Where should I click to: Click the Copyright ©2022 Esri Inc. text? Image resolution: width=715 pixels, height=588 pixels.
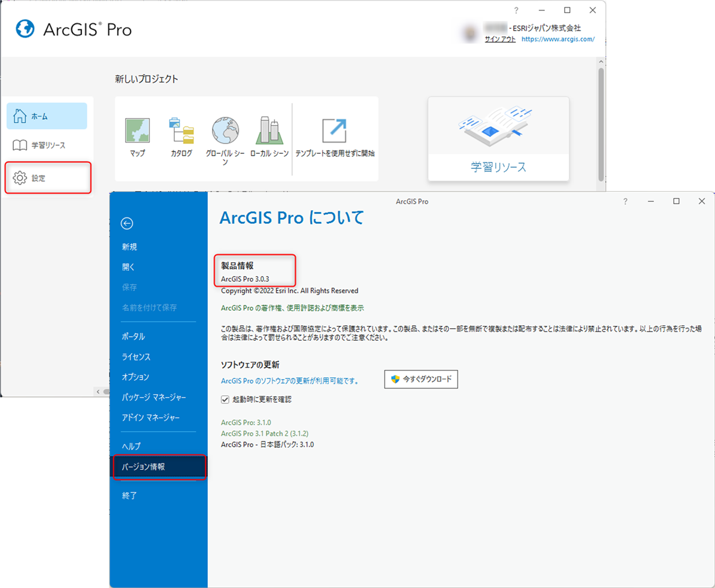click(x=290, y=291)
